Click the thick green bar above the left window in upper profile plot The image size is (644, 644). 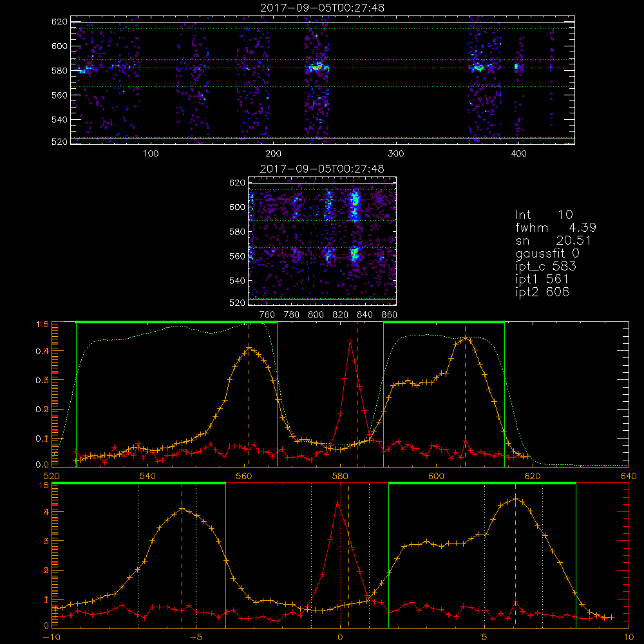click(176, 323)
